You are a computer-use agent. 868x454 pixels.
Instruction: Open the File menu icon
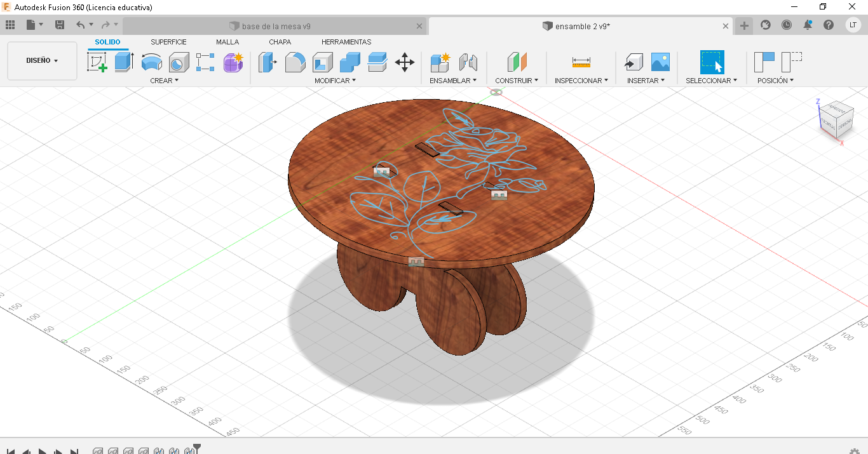31,25
